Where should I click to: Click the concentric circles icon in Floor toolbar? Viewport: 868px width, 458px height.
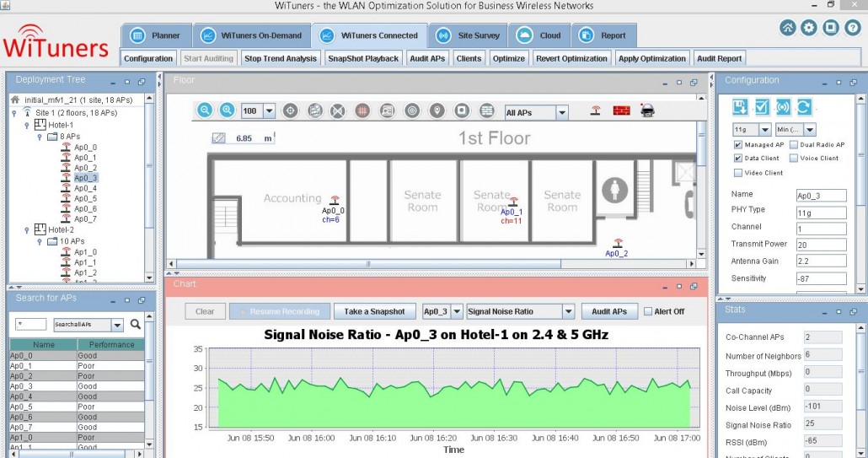(x=412, y=110)
